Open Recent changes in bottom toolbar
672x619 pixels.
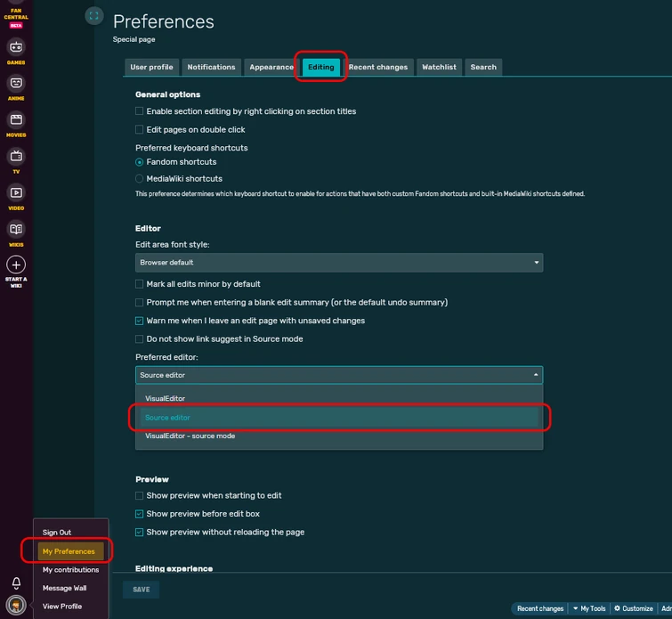[540, 609]
